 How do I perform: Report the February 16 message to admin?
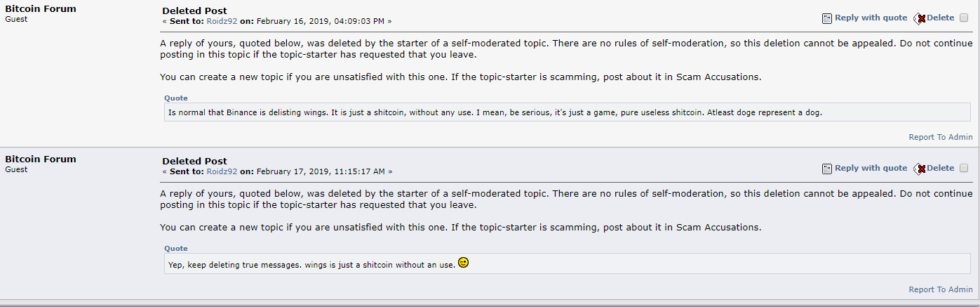[x=941, y=137]
